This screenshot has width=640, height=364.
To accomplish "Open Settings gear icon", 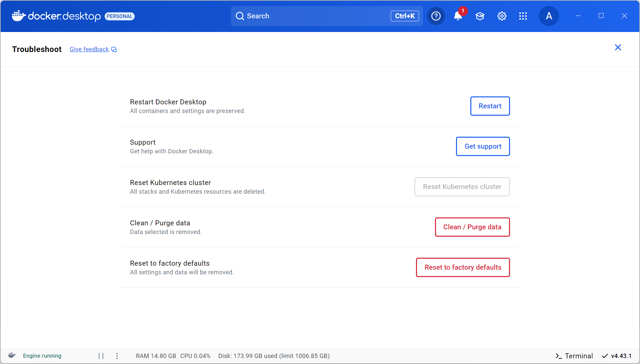I will pos(502,16).
